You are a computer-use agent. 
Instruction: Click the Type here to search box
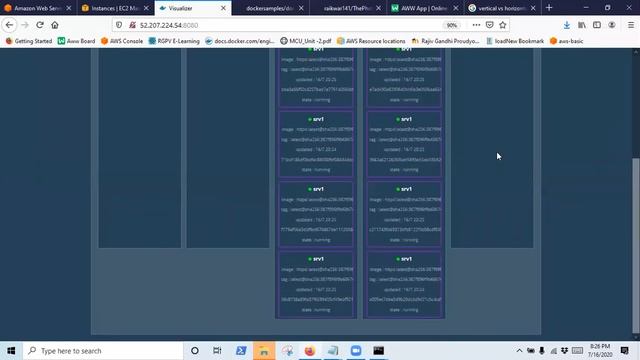(x=103, y=351)
